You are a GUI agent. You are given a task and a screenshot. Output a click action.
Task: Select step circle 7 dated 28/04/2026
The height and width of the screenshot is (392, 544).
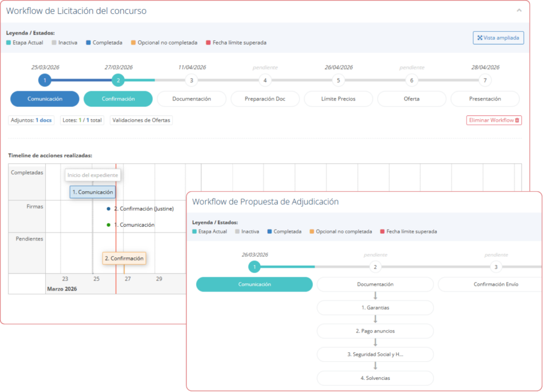pyautogui.click(x=484, y=81)
